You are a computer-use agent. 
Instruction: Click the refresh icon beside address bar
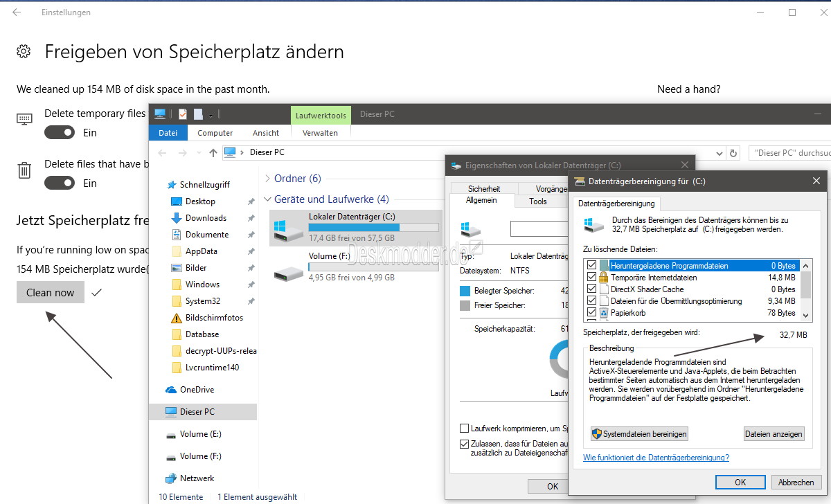coord(734,153)
